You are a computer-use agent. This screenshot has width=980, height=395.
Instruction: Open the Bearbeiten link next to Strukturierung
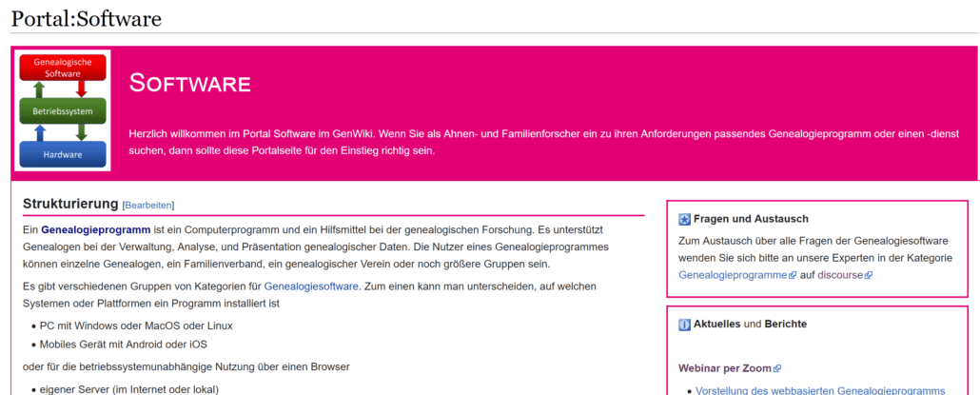(x=148, y=205)
